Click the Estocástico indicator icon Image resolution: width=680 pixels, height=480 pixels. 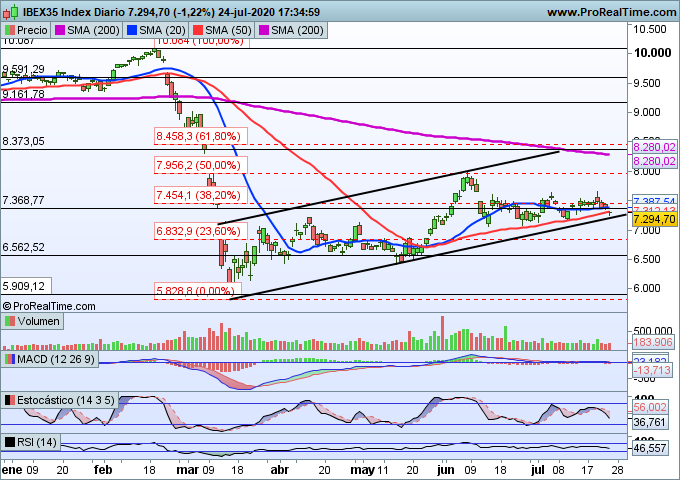tap(9, 400)
